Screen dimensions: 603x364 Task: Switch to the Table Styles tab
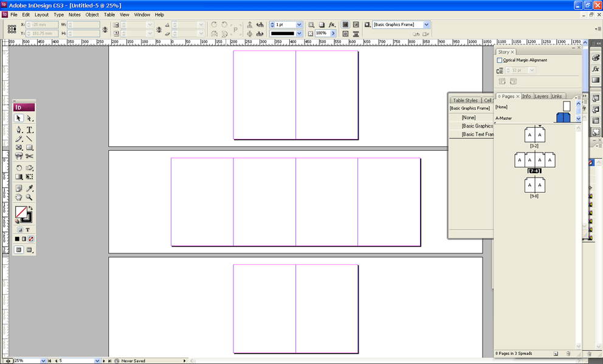click(x=466, y=100)
